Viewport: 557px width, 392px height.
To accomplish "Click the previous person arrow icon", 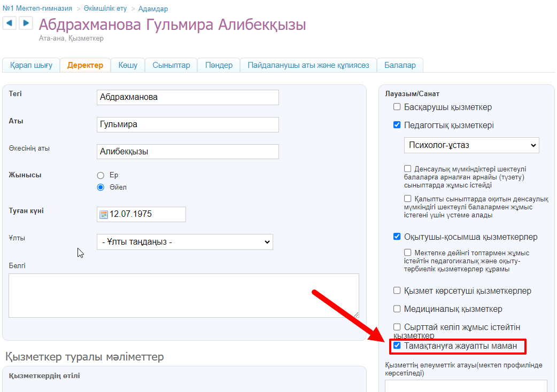I will (x=10, y=23).
